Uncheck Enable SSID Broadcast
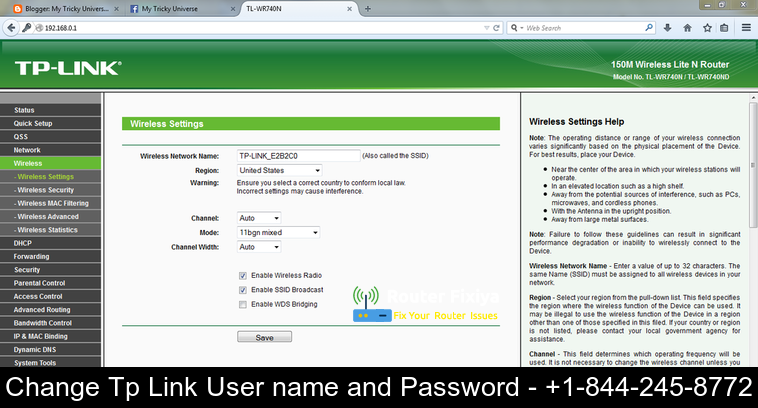 pos(243,290)
